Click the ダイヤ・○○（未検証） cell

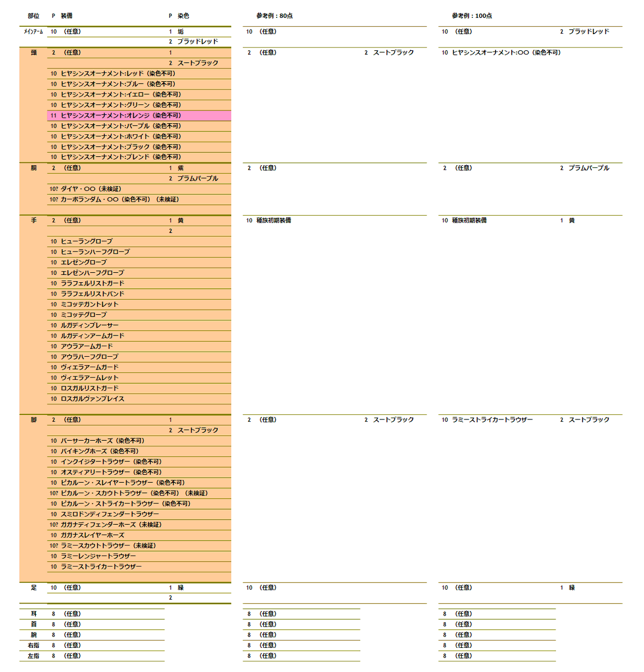pos(91,189)
